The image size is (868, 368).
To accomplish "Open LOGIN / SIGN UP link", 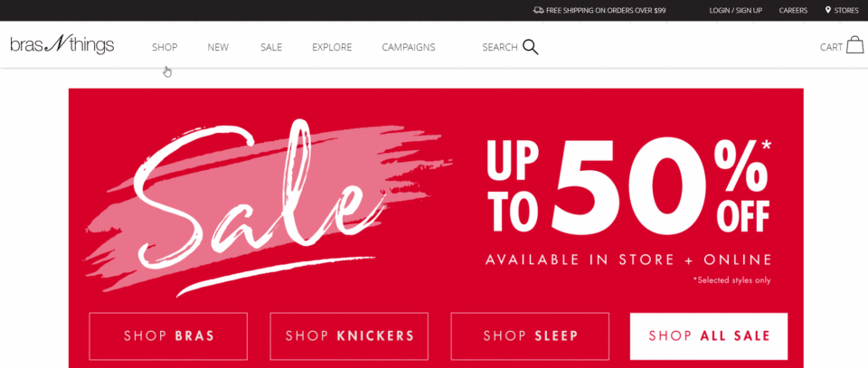I will coord(736,11).
